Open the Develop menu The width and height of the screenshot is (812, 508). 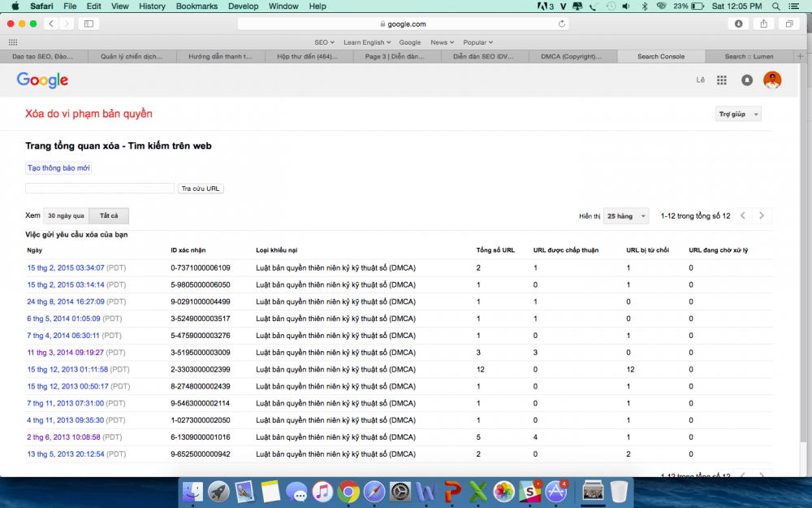pyautogui.click(x=244, y=7)
